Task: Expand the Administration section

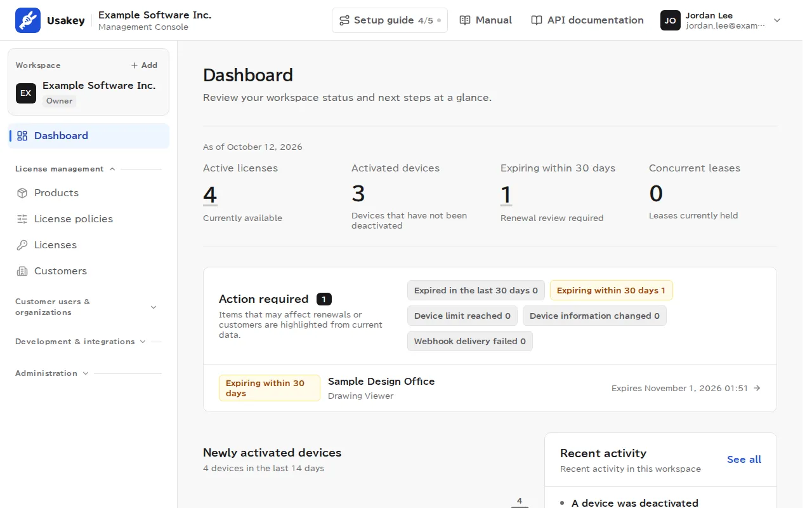Action: click(x=88, y=373)
